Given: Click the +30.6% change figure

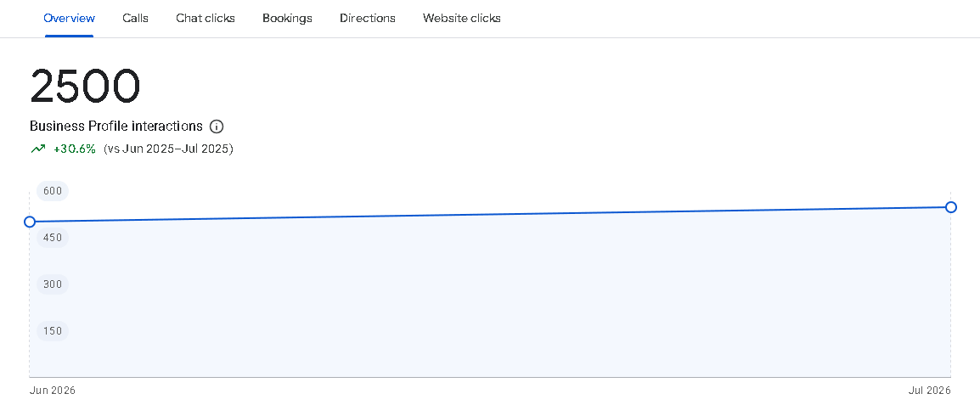Looking at the screenshot, I should [75, 149].
